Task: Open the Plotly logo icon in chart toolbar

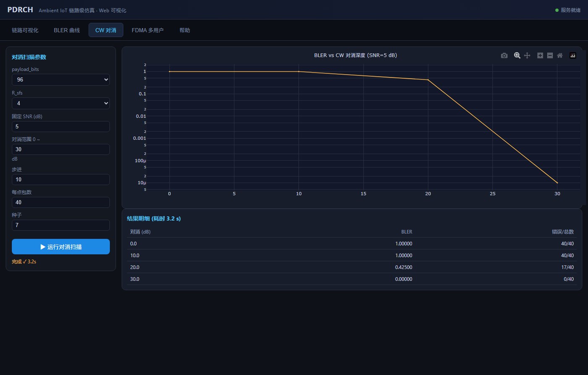Action: tap(573, 55)
